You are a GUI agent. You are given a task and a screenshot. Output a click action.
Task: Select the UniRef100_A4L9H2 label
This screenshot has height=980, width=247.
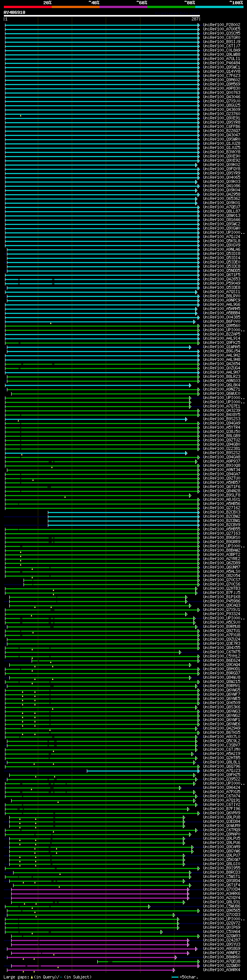[222, 356]
